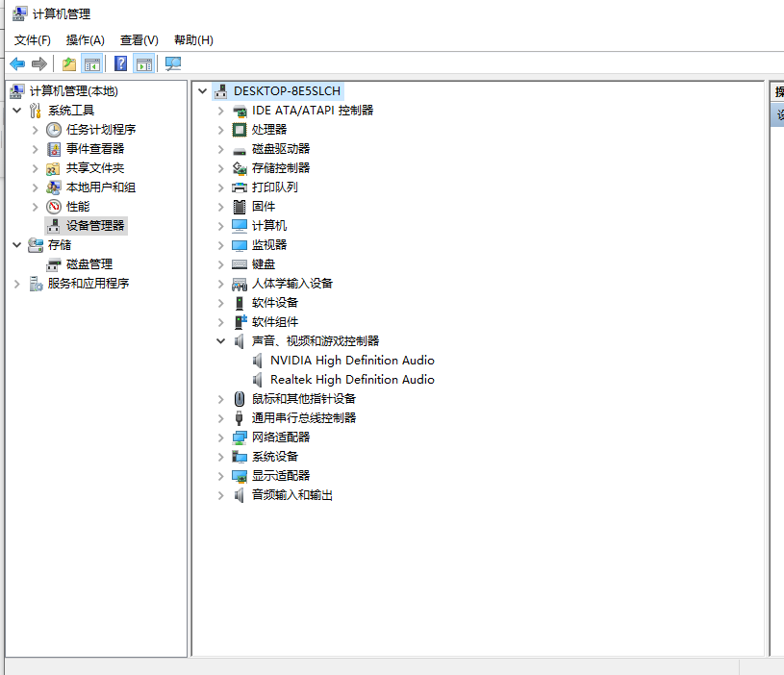Toggle the show/hide console tree icon

pyautogui.click(x=92, y=64)
